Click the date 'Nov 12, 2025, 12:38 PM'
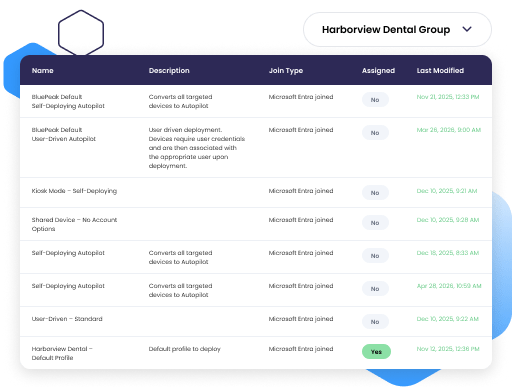Viewport: 512px width, 387px height. point(448,349)
